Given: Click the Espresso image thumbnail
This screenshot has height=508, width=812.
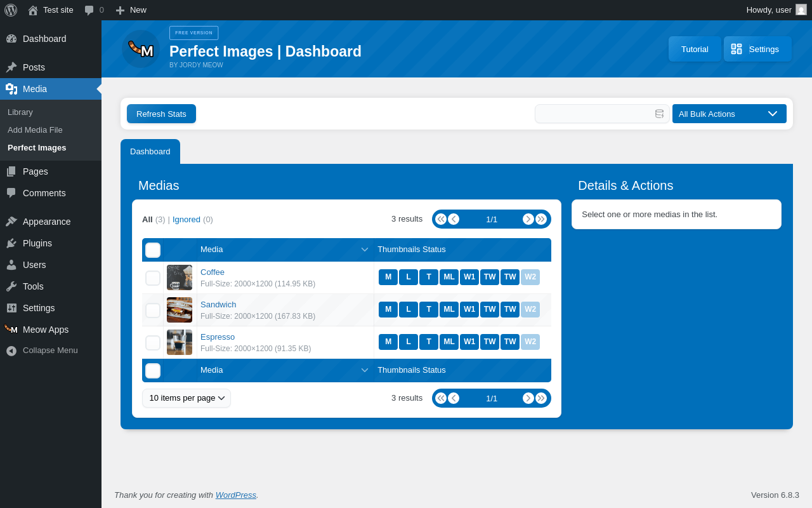Looking at the screenshot, I should (180, 342).
